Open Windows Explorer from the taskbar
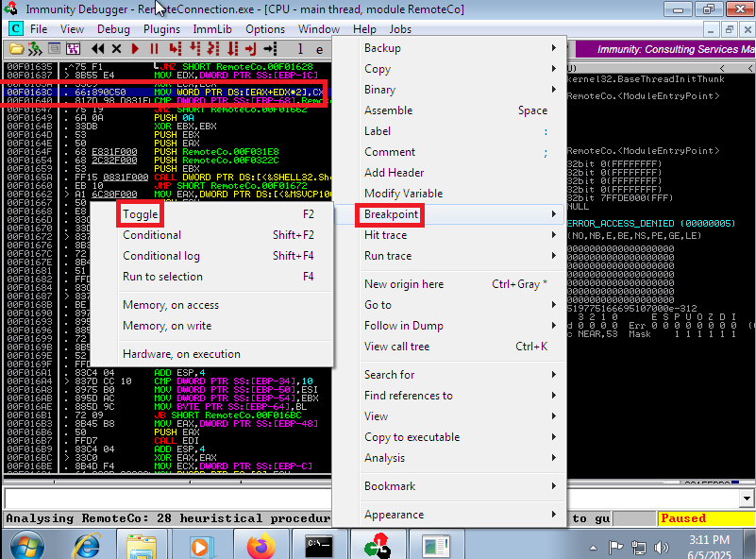This screenshot has width=756, height=559. pyautogui.click(x=142, y=546)
